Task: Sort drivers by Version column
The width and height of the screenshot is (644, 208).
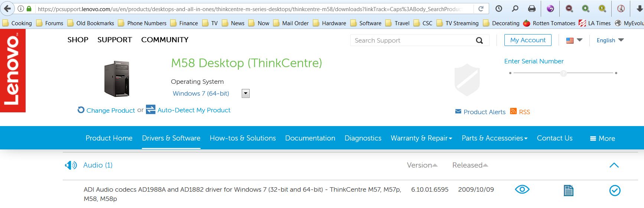Action: 422,165
